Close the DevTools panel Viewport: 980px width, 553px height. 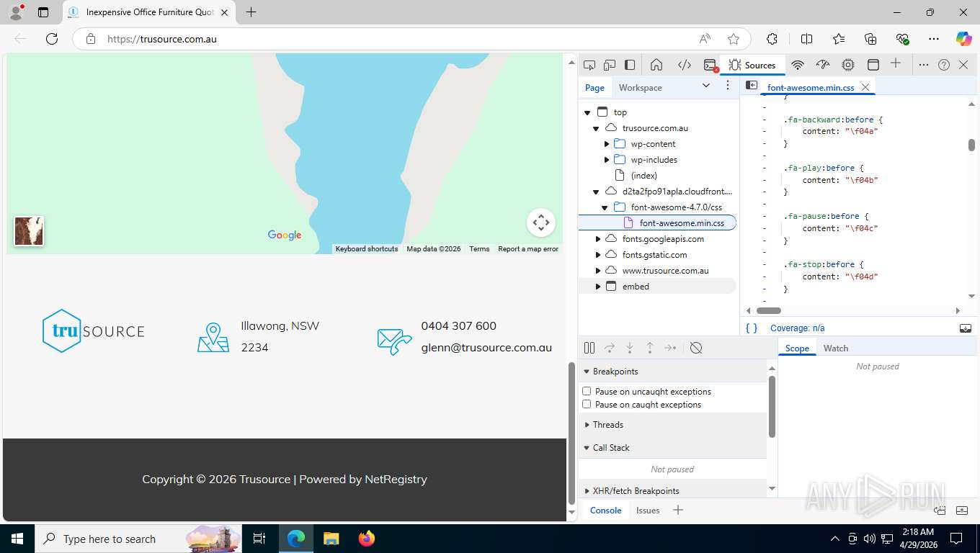tap(964, 65)
